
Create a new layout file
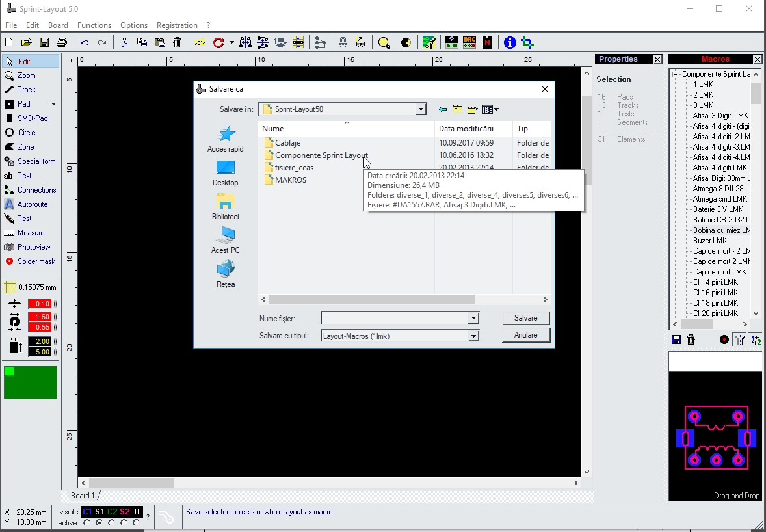click(x=9, y=42)
